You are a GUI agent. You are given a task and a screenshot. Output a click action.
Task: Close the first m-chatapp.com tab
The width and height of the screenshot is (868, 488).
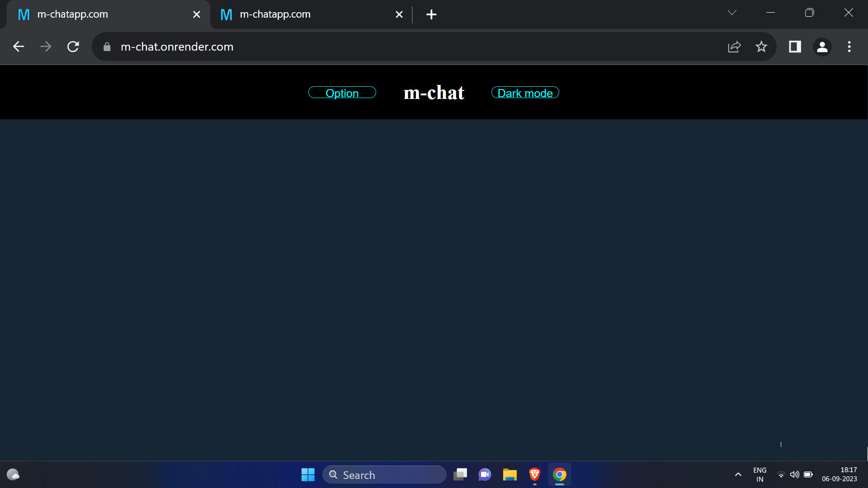(196, 14)
